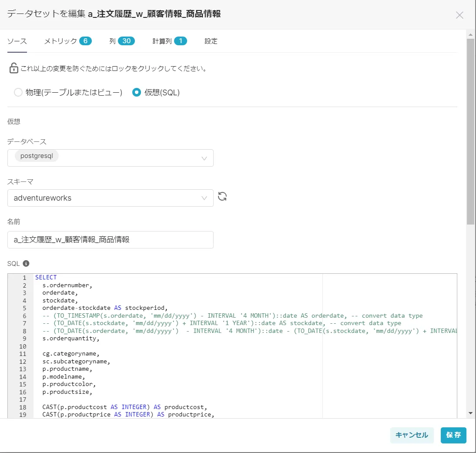Click line 13 p.productname text
Viewport: 476px width, 453px height.
coord(67,369)
